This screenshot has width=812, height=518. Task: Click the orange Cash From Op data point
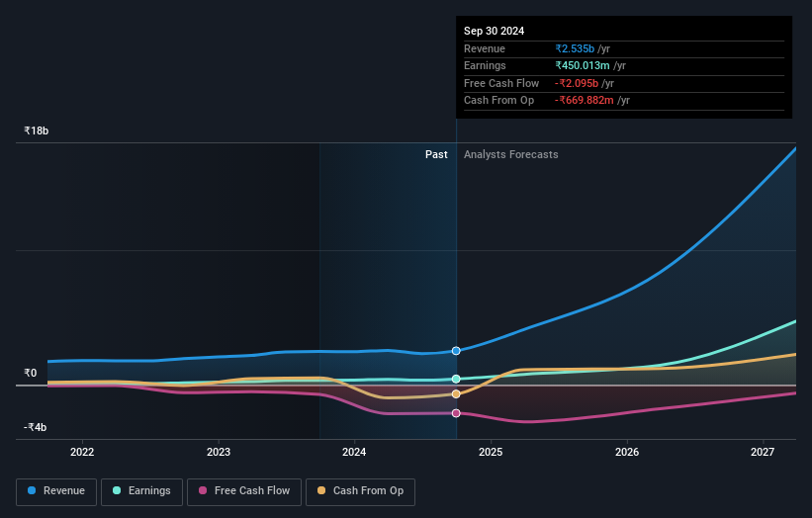(456, 393)
